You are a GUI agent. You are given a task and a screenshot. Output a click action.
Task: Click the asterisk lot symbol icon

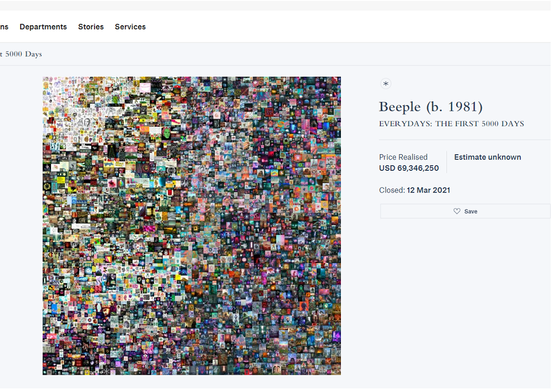point(386,84)
